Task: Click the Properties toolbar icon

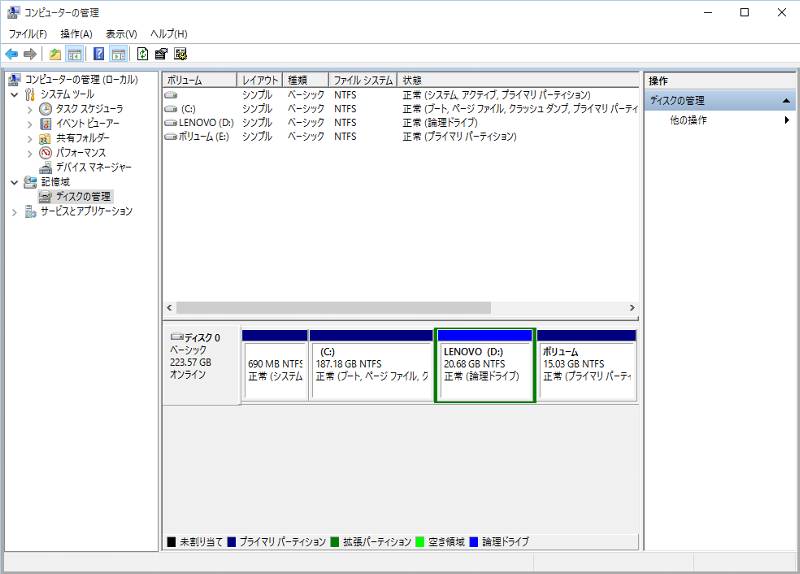Action: [x=161, y=54]
